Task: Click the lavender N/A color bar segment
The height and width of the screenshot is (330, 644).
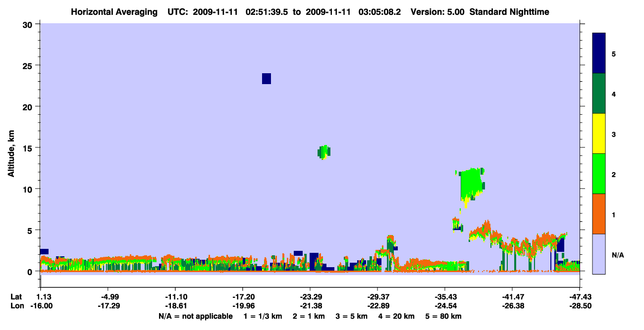Action: [x=599, y=254]
